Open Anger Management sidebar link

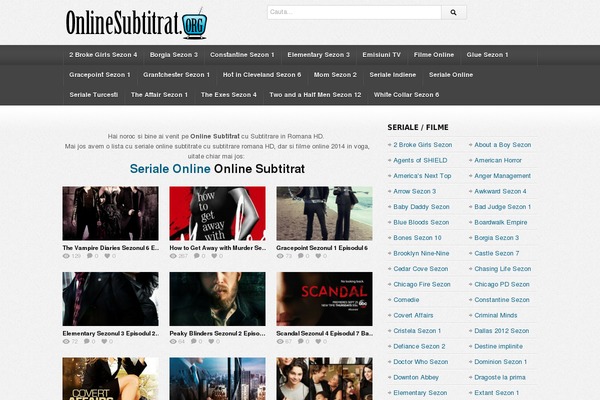click(502, 176)
